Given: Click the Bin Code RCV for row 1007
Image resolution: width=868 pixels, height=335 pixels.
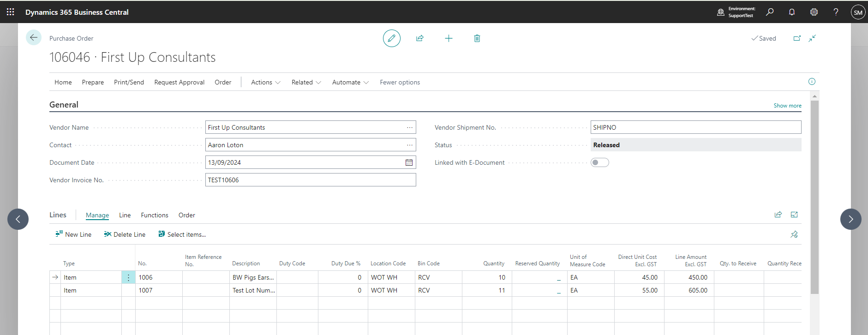Looking at the screenshot, I should click(438, 290).
